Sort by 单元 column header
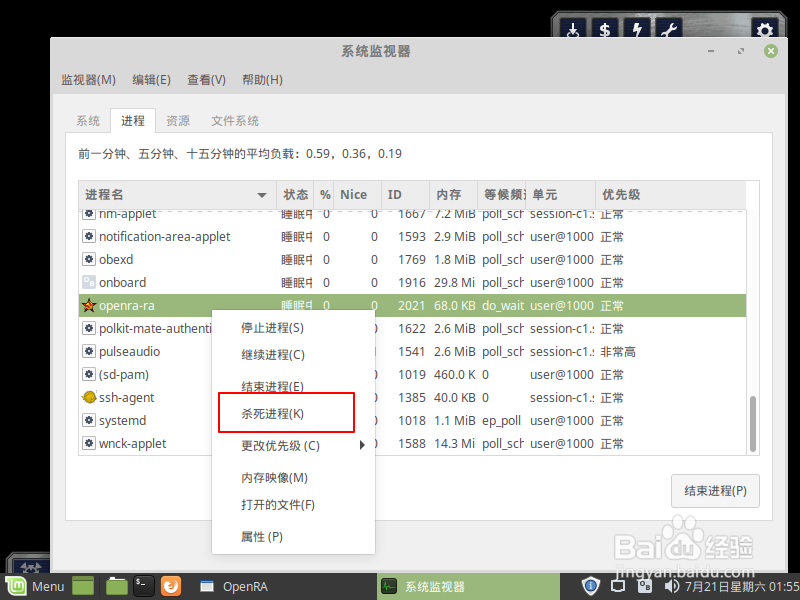Screen dimensions: 800x600 coord(560,194)
